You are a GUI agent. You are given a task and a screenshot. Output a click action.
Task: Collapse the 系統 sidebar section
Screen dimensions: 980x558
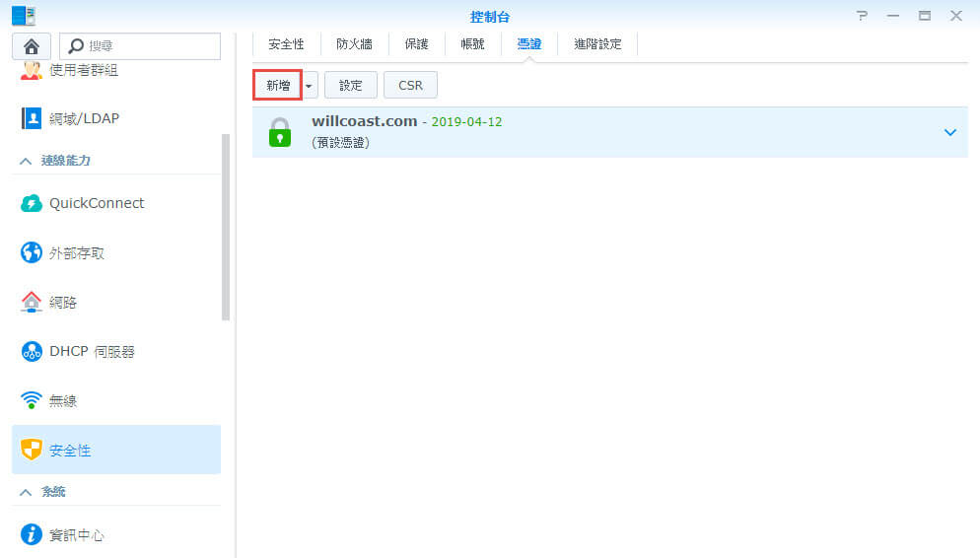pyautogui.click(x=26, y=491)
